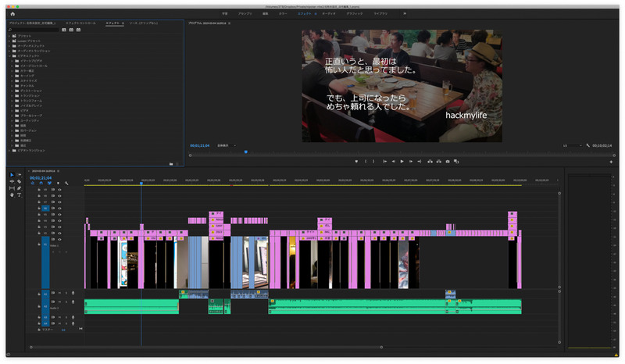Open the 全体表示 zoom level dropdown
This screenshot has height=364, width=625.
pyautogui.click(x=227, y=145)
